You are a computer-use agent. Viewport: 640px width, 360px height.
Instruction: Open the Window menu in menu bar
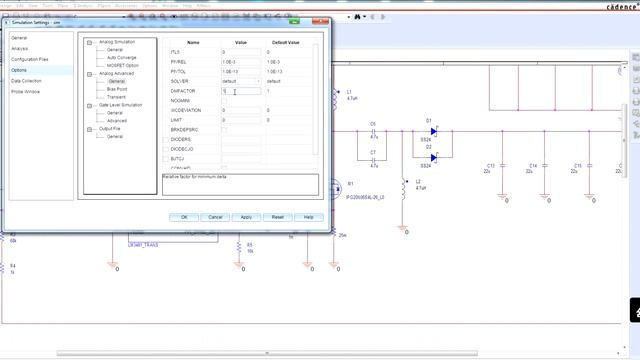[170, 6]
